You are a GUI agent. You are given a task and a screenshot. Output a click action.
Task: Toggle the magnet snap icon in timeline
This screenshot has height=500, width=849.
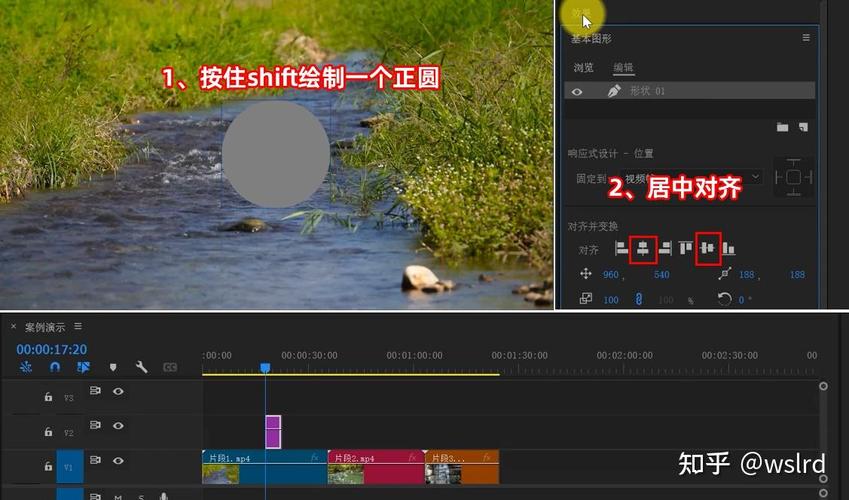[54, 367]
